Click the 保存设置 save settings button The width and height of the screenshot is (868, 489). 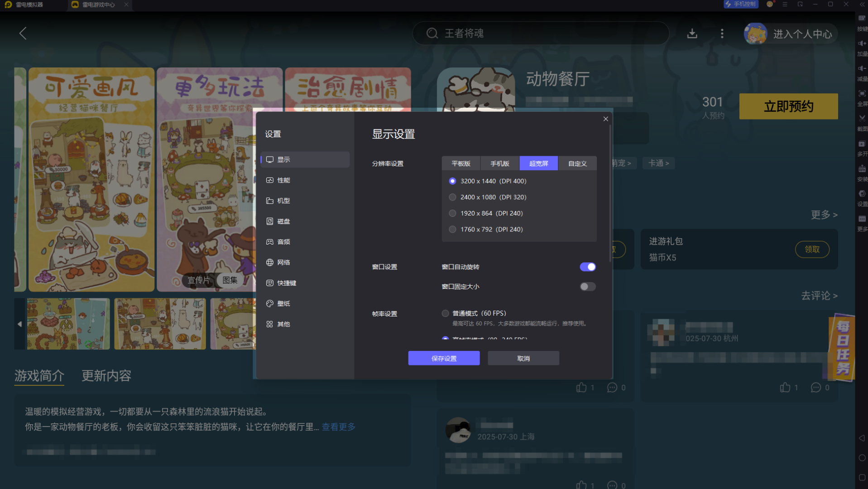click(444, 358)
